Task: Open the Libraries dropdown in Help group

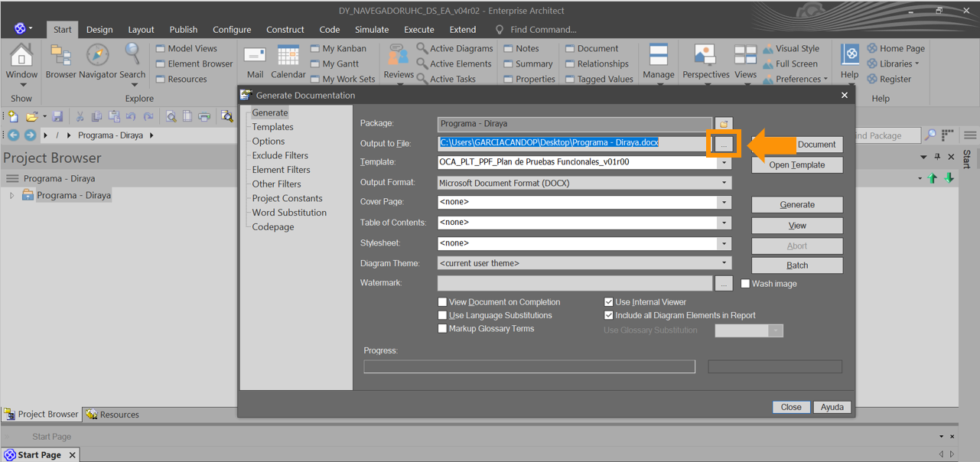Action: pyautogui.click(x=893, y=63)
